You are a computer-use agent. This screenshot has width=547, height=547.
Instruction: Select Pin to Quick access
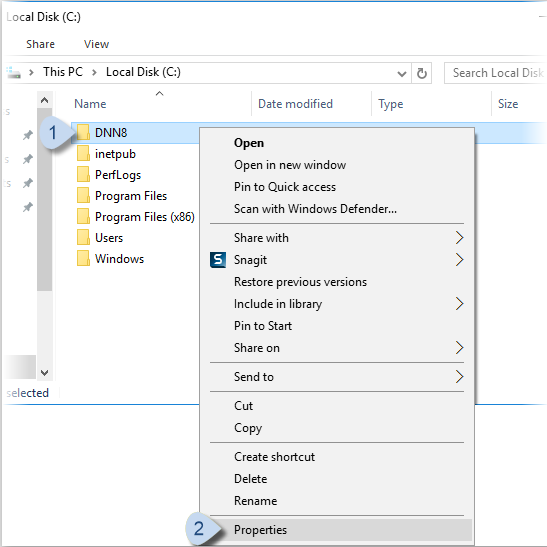click(285, 187)
